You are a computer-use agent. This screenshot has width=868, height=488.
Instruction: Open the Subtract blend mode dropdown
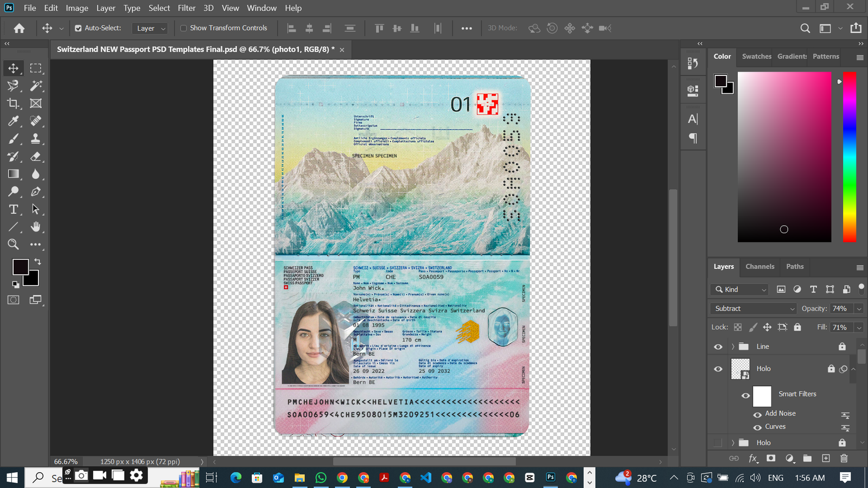(x=753, y=309)
